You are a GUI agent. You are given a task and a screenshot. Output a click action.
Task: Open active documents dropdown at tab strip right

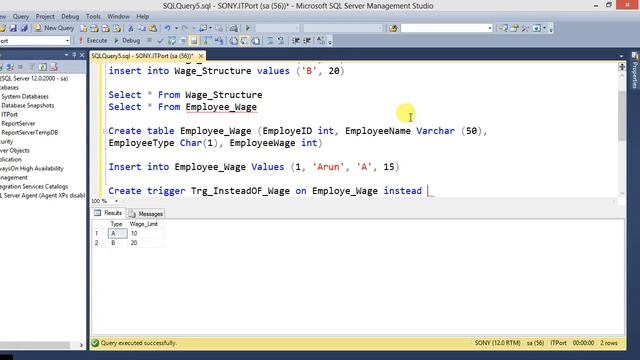click(x=621, y=56)
